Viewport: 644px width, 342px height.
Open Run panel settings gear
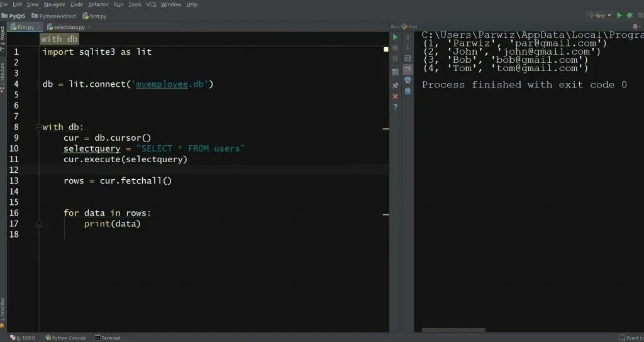636,26
